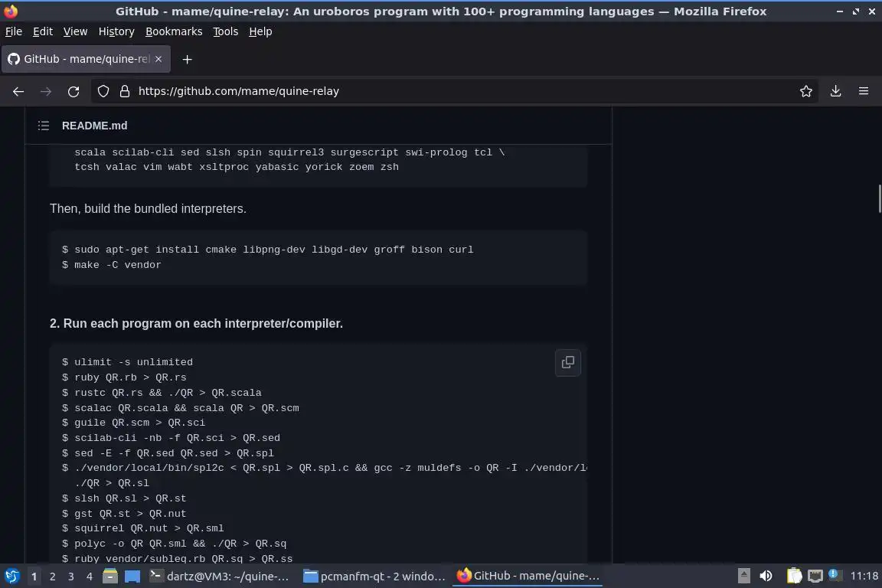Open the LXQt start menu
The width and height of the screenshot is (882, 588).
[x=11, y=577]
